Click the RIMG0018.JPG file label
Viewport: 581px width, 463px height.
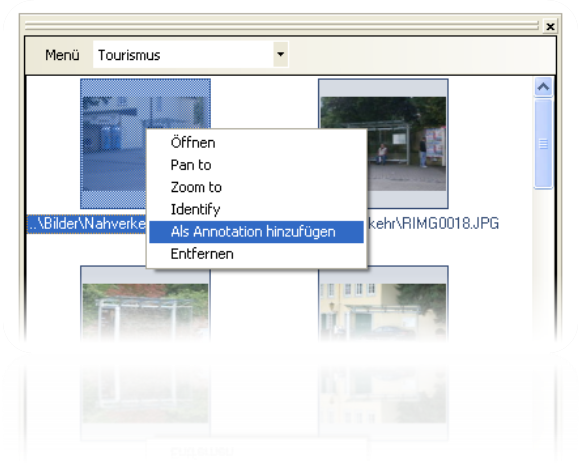(433, 223)
